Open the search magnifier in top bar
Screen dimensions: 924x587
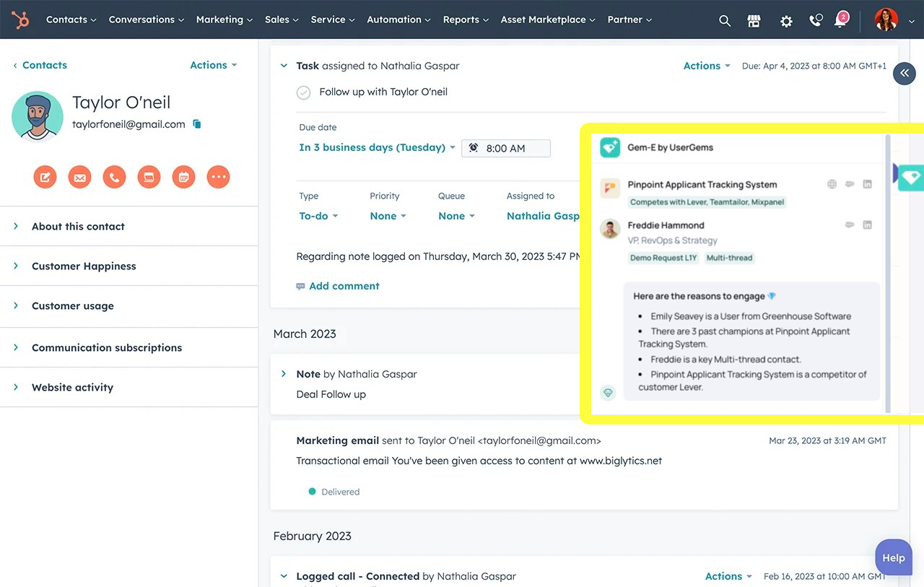click(x=725, y=21)
